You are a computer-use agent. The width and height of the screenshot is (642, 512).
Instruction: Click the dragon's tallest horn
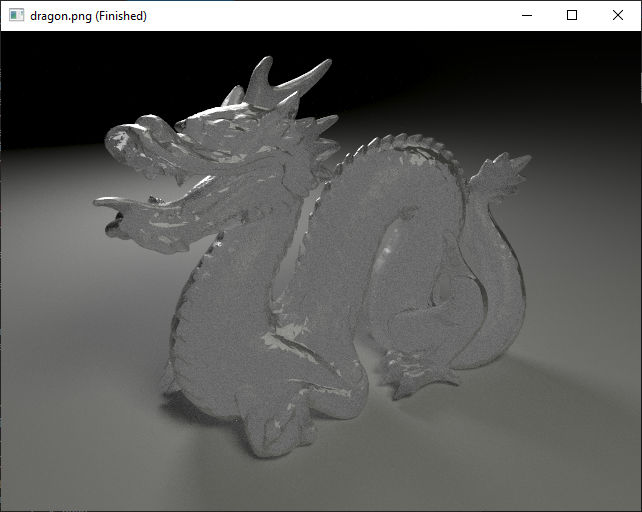coord(300,80)
